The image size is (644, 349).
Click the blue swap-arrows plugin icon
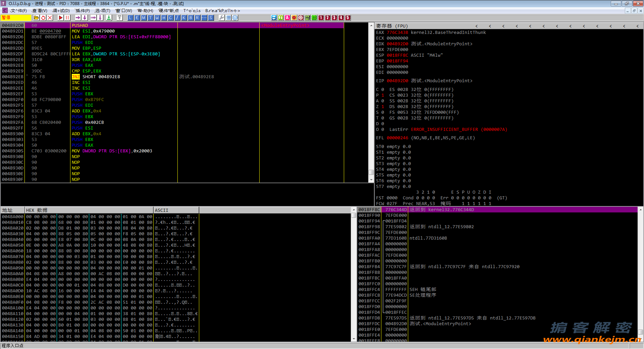[x=274, y=18]
